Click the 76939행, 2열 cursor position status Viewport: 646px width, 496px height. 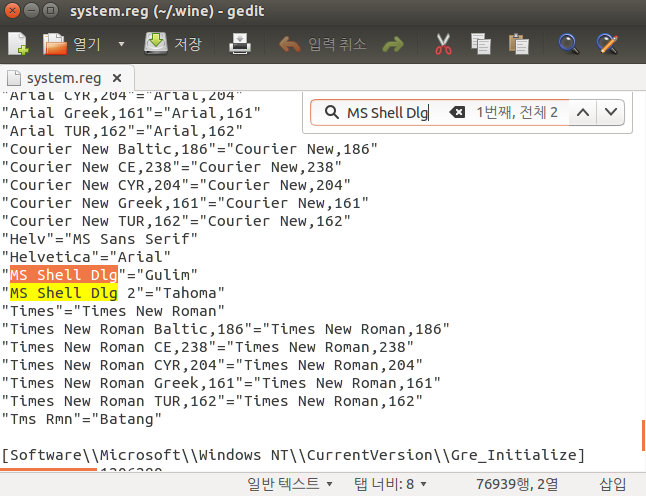point(517,484)
